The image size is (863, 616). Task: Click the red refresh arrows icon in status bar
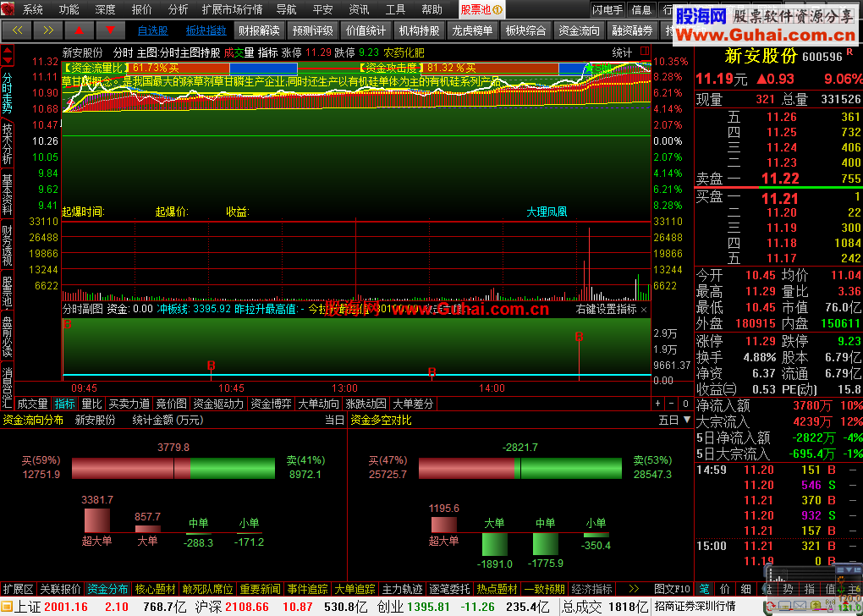click(770, 608)
